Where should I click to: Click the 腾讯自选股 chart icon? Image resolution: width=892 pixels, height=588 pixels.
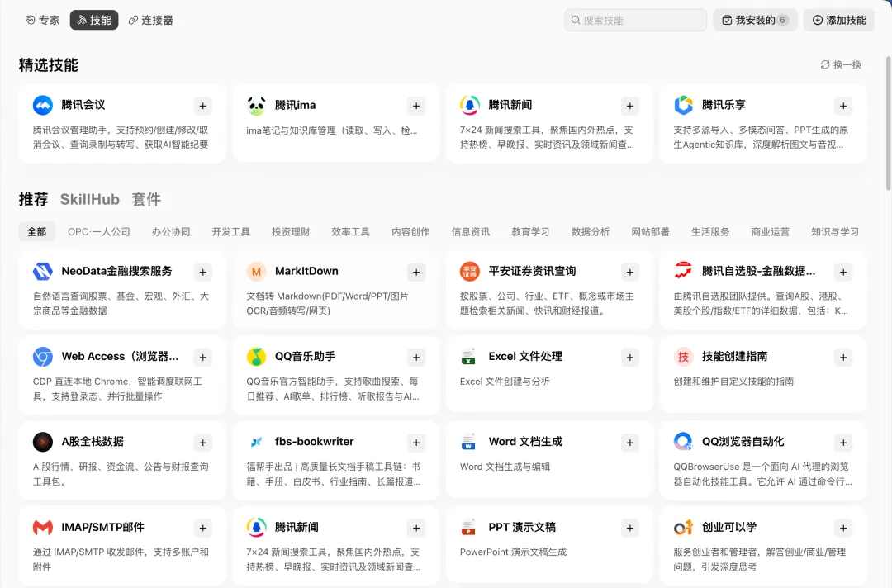(683, 271)
